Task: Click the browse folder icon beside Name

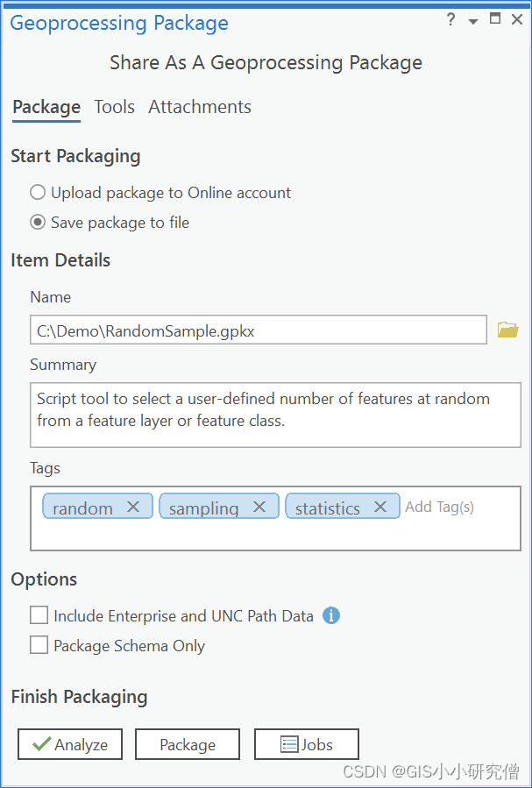Action: point(507,330)
